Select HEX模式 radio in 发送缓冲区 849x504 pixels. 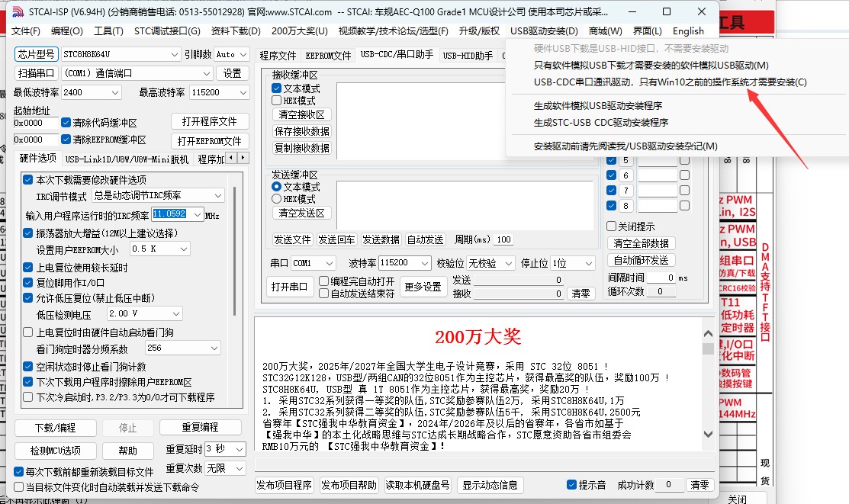(x=277, y=199)
